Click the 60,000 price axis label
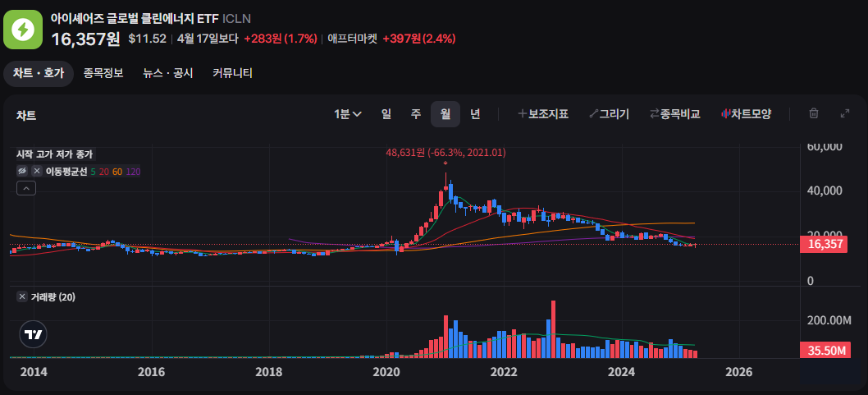 (825, 147)
